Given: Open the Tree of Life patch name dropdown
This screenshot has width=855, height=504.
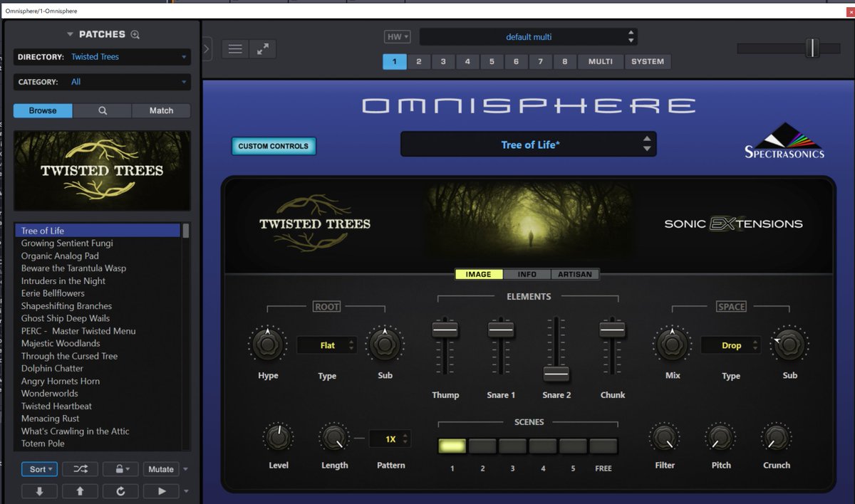Looking at the screenshot, I should pos(529,145).
